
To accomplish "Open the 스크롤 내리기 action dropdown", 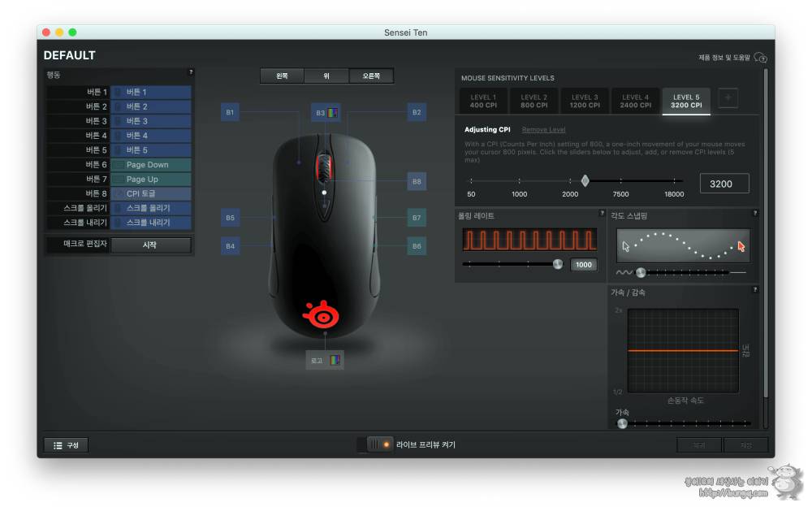I will click(151, 223).
